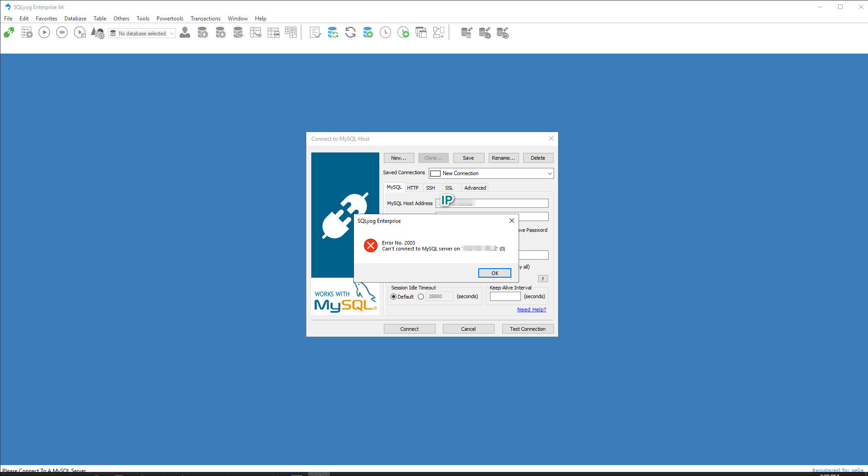Open the Powertools menu
Screen dimensions: 868x476
click(x=170, y=19)
